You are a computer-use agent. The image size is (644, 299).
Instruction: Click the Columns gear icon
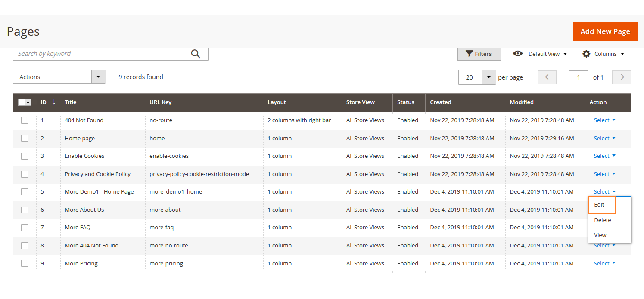pos(586,54)
